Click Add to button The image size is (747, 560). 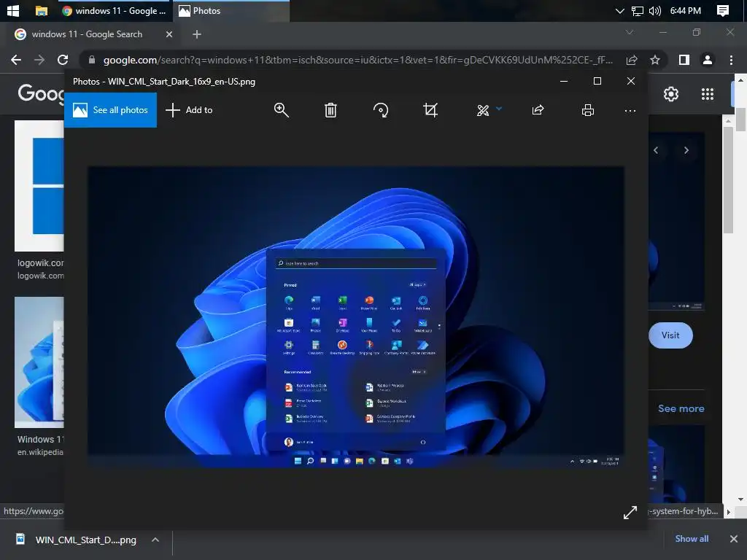click(189, 110)
